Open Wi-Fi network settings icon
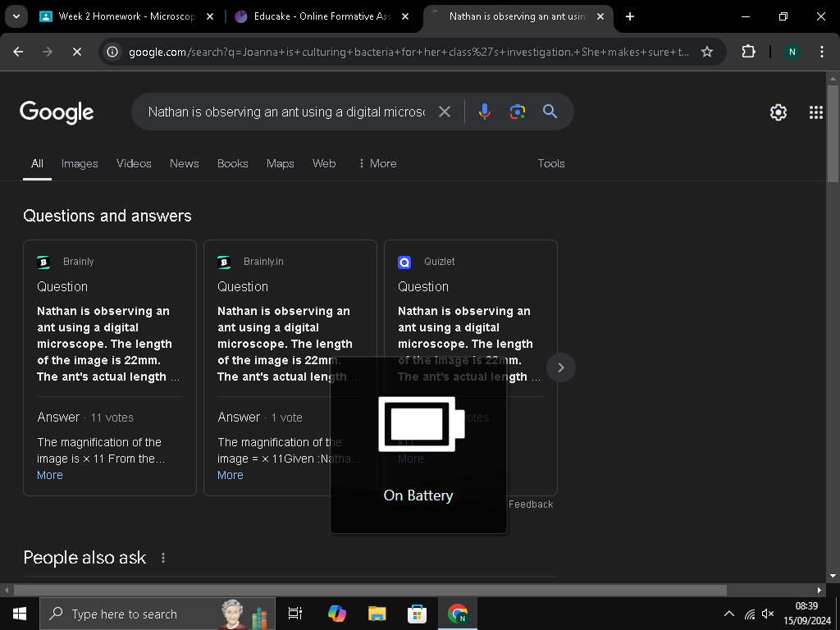 click(750, 614)
